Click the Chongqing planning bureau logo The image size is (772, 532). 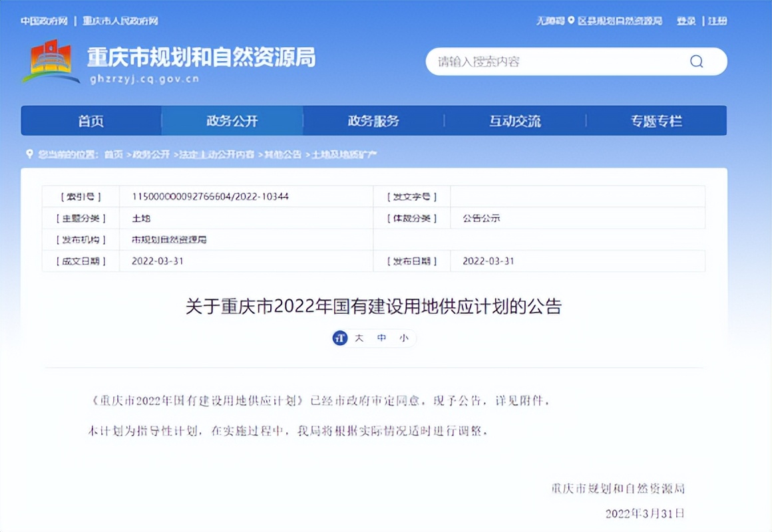[x=51, y=62]
